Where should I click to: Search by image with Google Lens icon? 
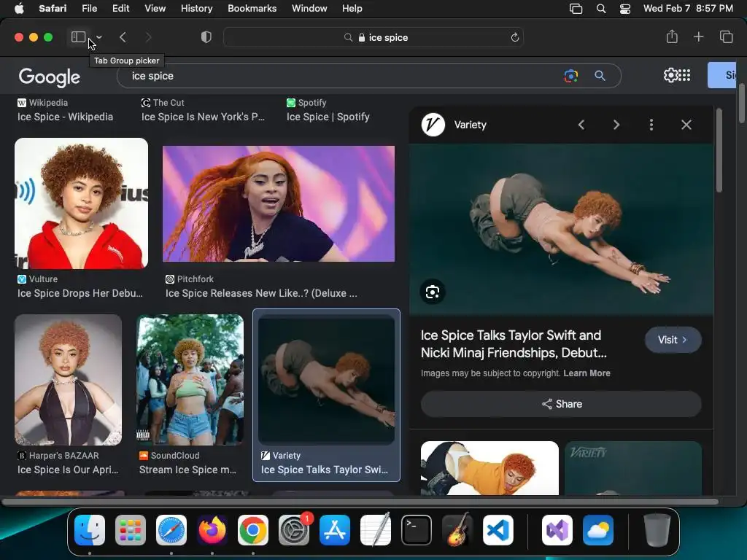click(570, 76)
